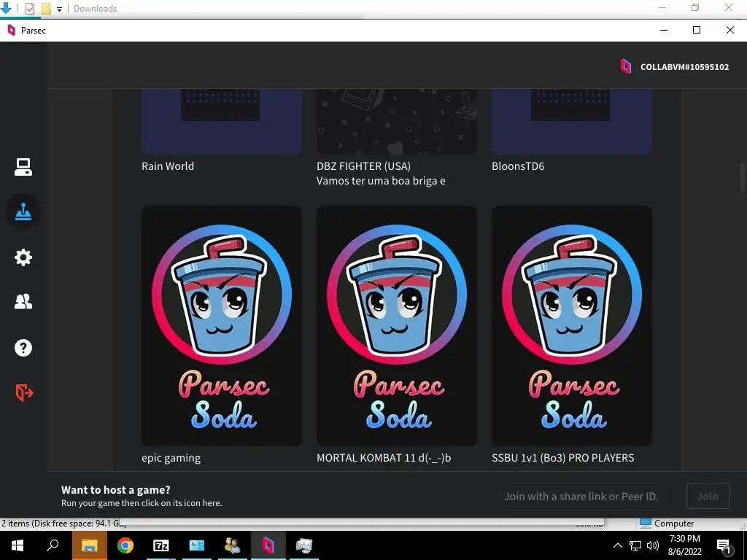Open the Rain World game card
Viewport: 747px width, 560px height.
[222, 122]
